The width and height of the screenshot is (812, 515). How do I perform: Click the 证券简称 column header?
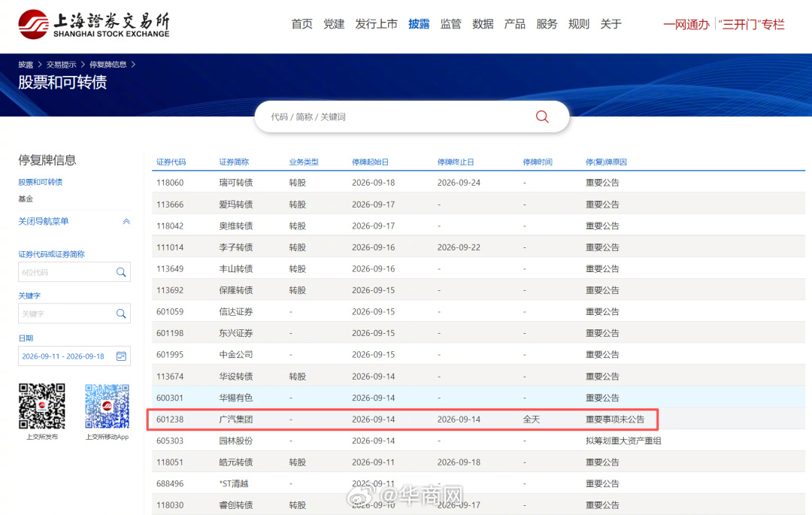[234, 162]
